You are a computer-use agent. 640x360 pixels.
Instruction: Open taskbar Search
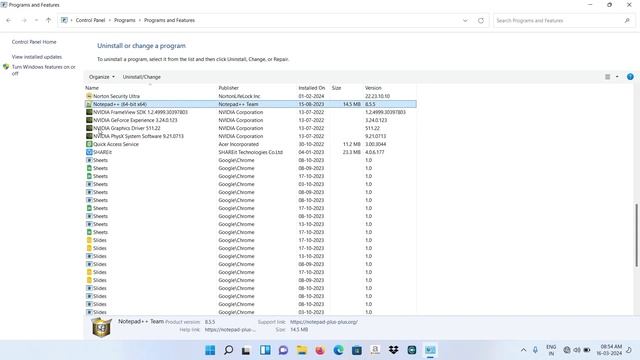pyautogui.click(x=229, y=350)
